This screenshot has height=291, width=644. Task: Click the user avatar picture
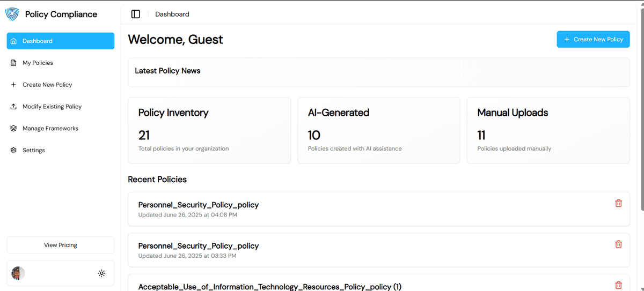(x=18, y=273)
